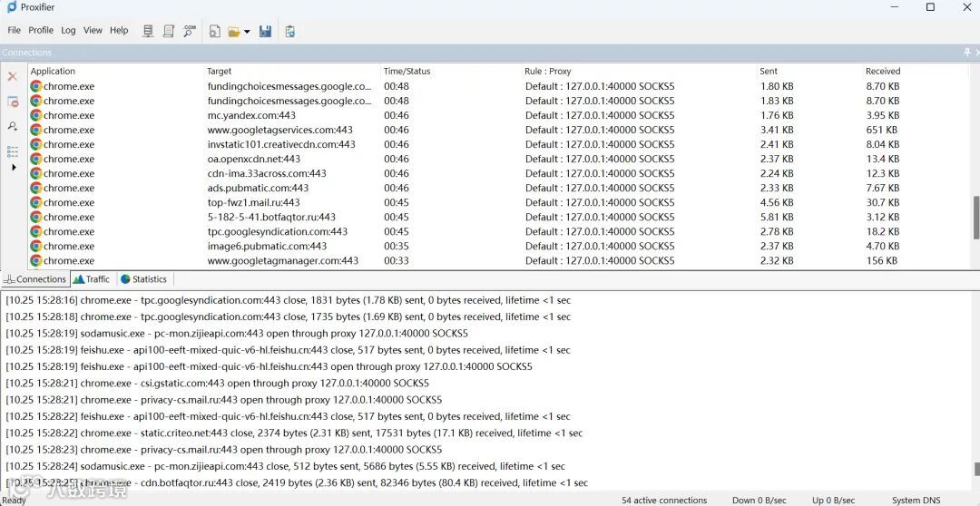Viewport: 980px width, 506px height.
Task: Open the Profile menu
Action: [41, 30]
